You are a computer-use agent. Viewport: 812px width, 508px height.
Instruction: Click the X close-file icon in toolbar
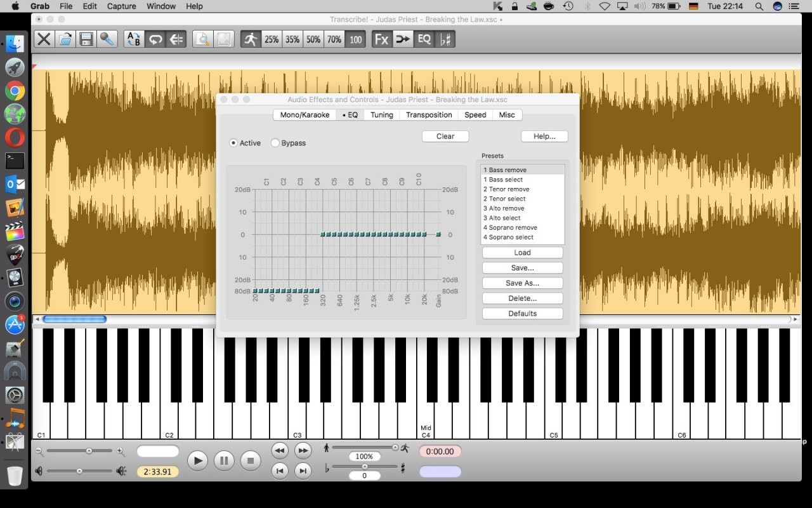(44, 39)
